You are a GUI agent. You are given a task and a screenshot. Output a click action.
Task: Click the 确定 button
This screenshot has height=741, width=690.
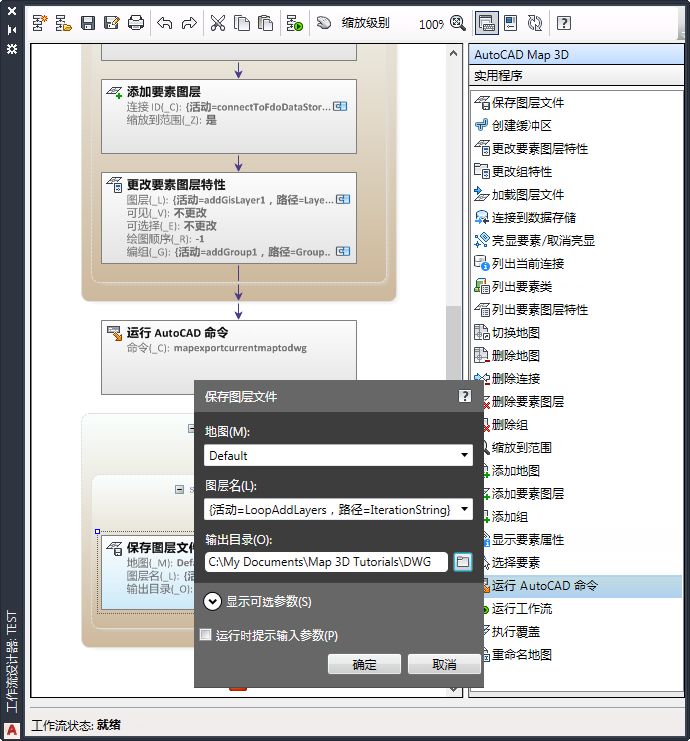364,664
